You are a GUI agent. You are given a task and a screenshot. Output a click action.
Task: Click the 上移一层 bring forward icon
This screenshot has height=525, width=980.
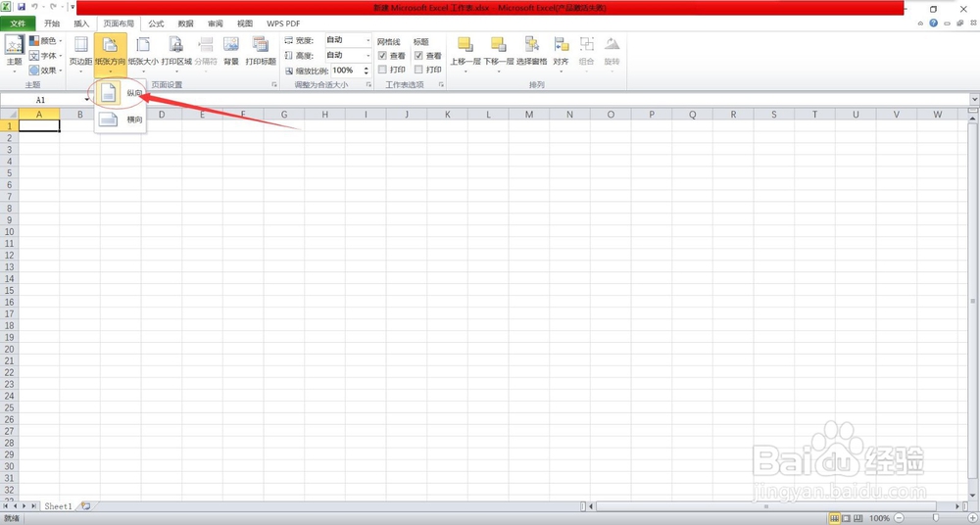(465, 44)
